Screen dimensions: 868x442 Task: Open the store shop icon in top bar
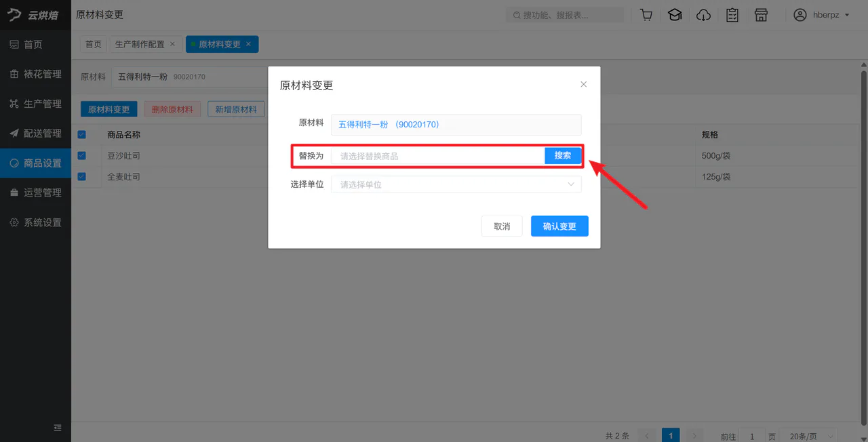(x=761, y=15)
